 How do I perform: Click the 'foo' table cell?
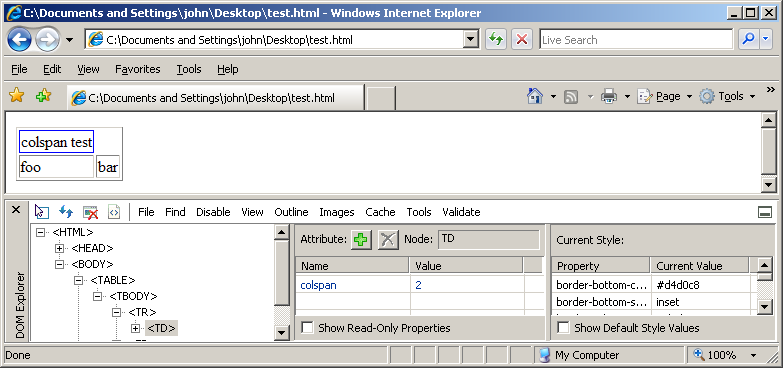56,166
